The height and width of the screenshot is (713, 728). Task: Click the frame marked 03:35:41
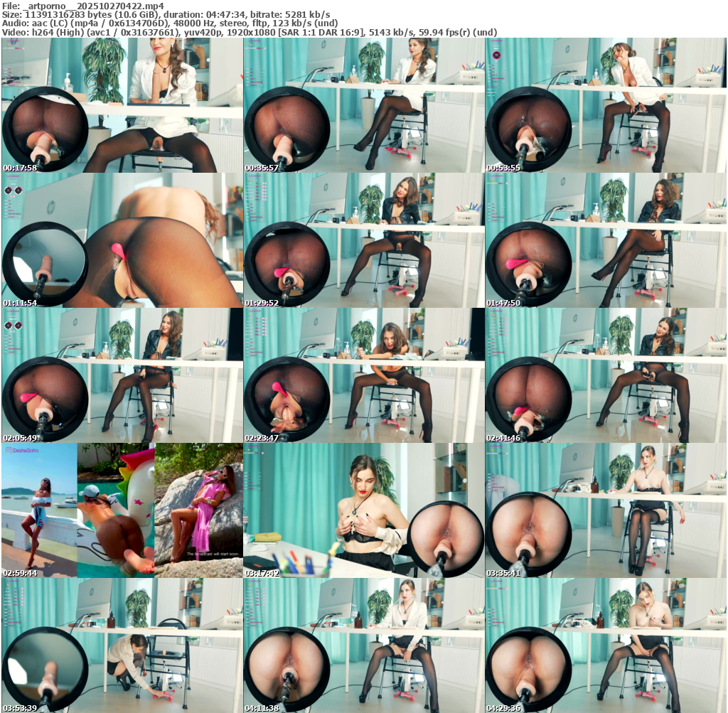tap(606, 510)
